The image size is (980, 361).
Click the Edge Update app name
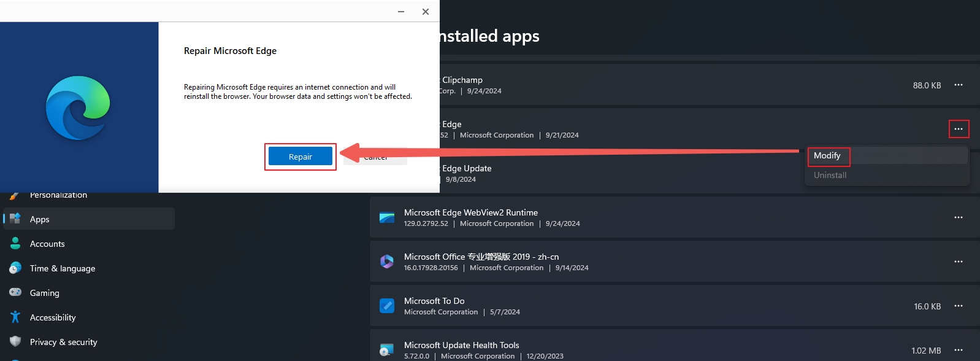click(x=466, y=168)
